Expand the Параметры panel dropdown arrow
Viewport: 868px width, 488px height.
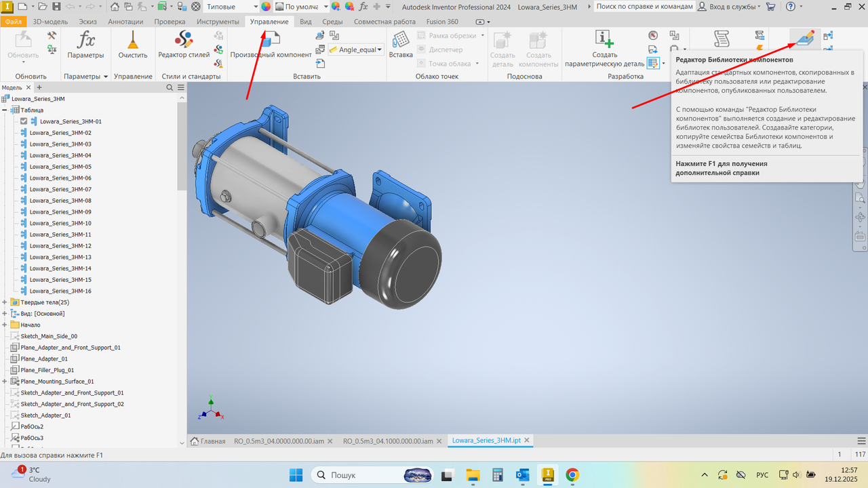(106, 77)
